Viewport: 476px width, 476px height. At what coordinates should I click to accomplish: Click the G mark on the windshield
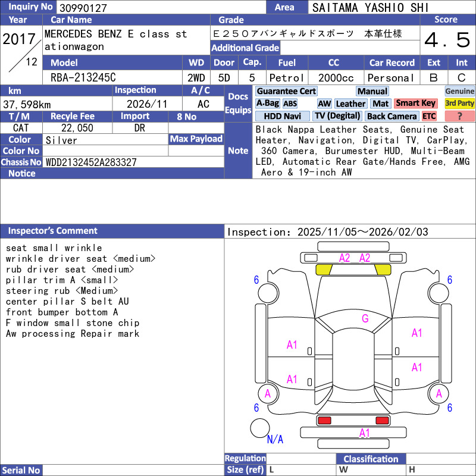coord(365,319)
